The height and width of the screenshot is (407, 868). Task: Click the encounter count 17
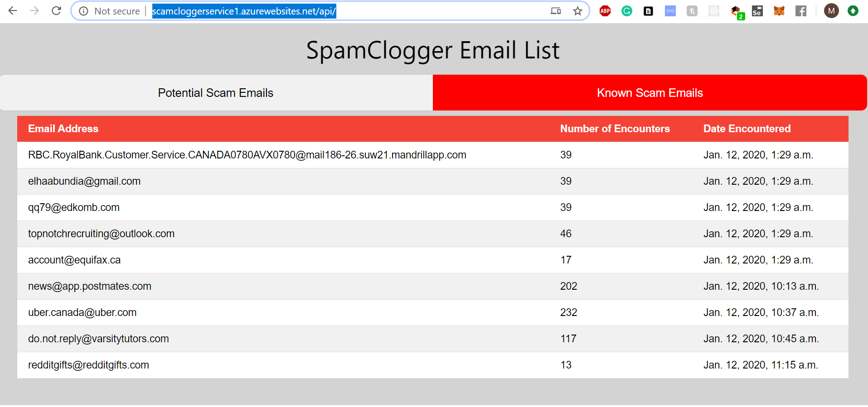(x=566, y=260)
